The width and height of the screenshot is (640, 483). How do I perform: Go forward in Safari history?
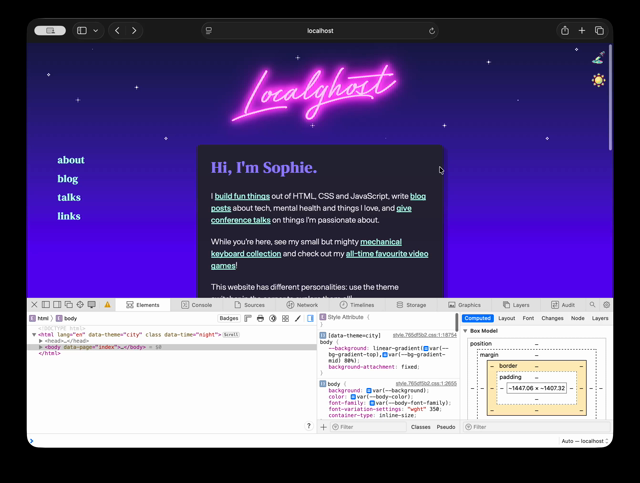[134, 31]
